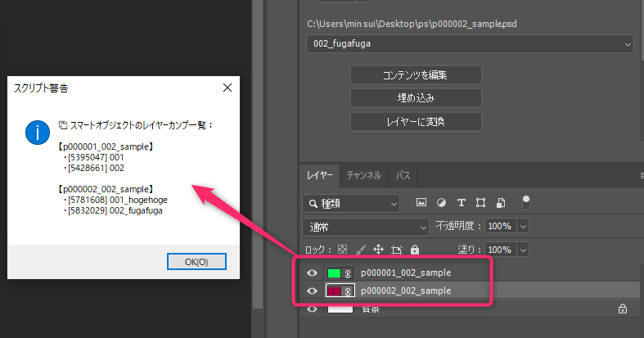Open the 002_fugafuga layer comp dropdown
The width and height of the screenshot is (644, 338).
click(470, 43)
